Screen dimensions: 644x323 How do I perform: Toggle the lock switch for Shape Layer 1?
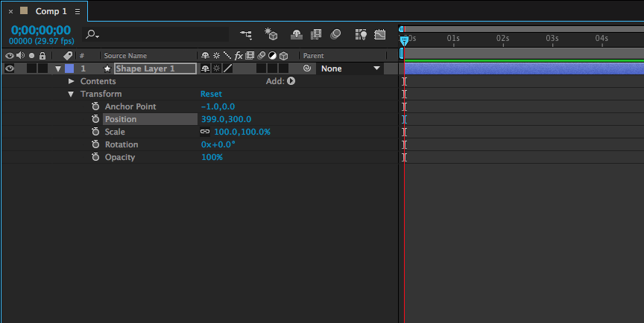[42, 68]
